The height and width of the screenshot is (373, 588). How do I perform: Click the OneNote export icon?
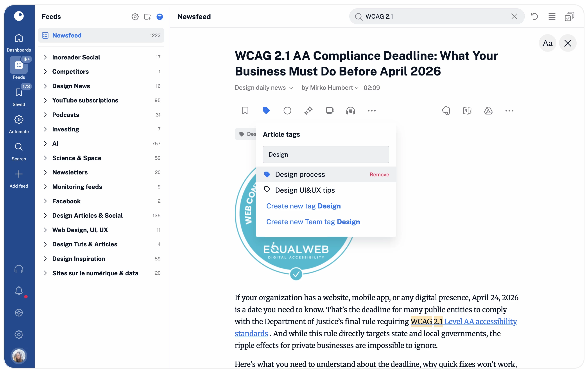467,111
